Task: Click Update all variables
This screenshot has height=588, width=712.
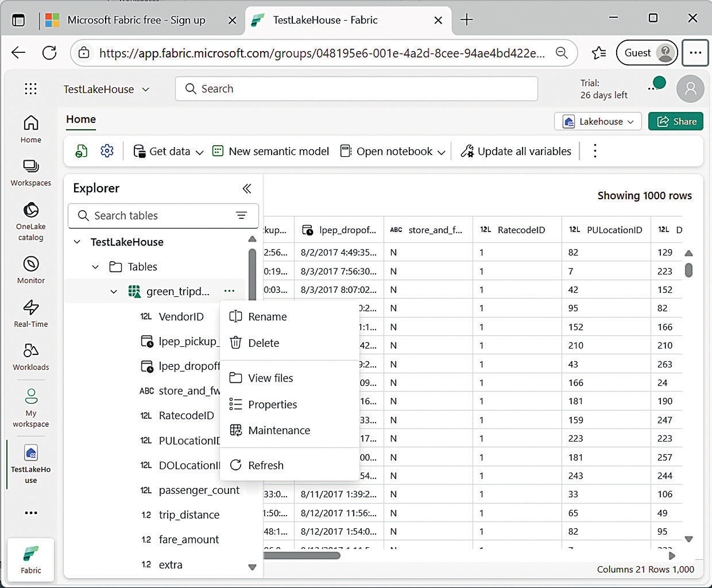Action: [516, 151]
